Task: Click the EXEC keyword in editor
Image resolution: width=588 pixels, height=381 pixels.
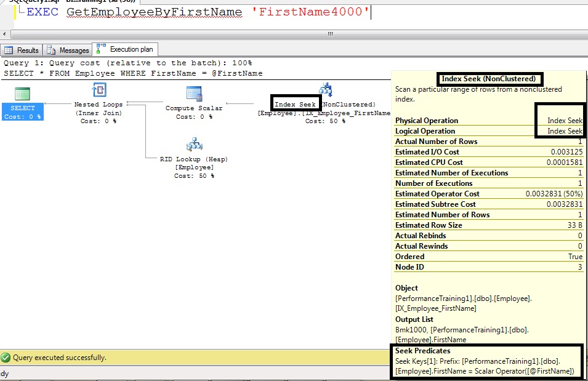Action: click(x=42, y=12)
